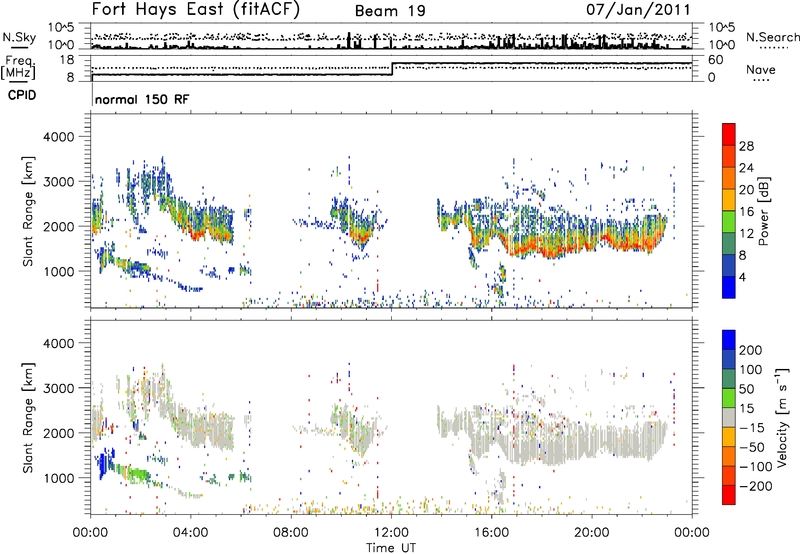Select the "normal 150 RF" control program text

coord(142,99)
